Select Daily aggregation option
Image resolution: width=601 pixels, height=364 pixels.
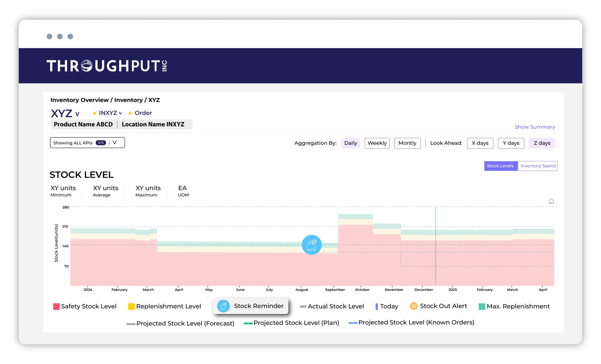pos(350,143)
